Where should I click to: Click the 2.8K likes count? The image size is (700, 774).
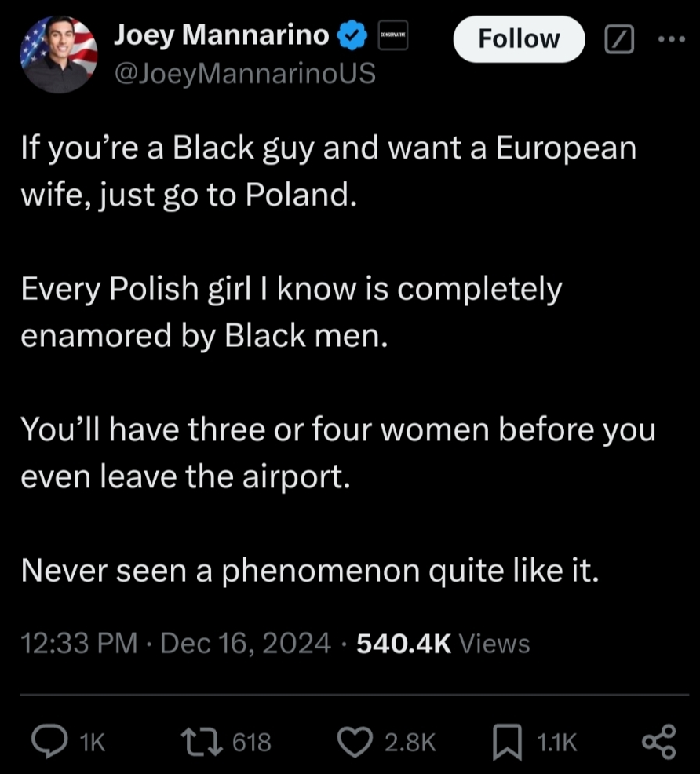[410, 742]
